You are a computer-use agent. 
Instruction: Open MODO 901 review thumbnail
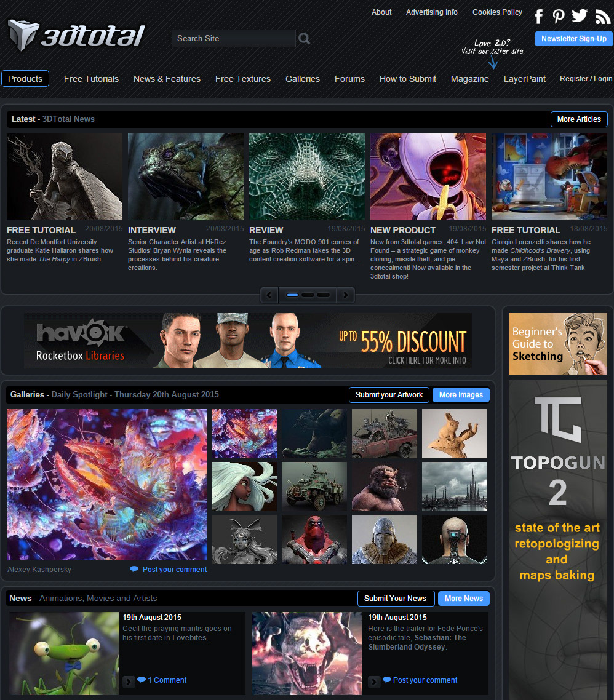pyautogui.click(x=307, y=177)
